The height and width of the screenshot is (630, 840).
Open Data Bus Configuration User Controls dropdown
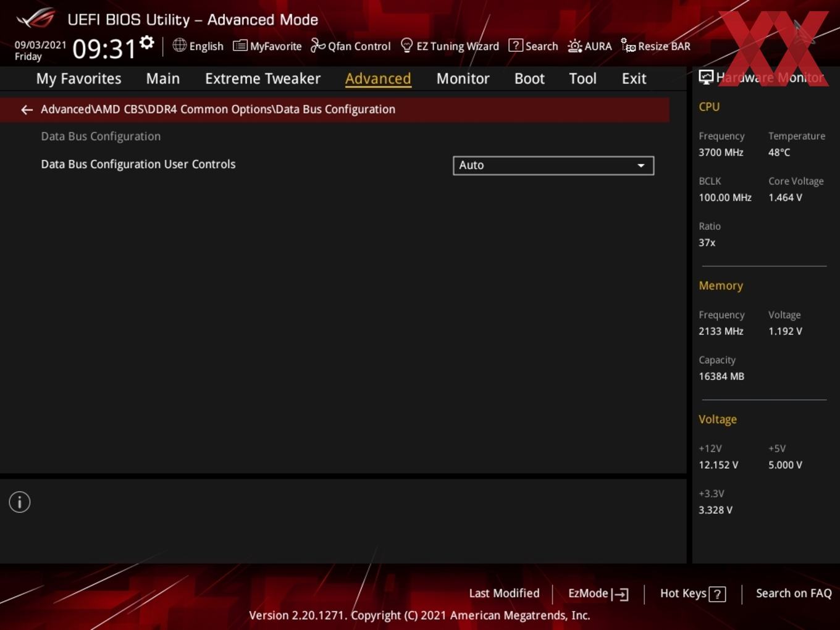point(553,166)
